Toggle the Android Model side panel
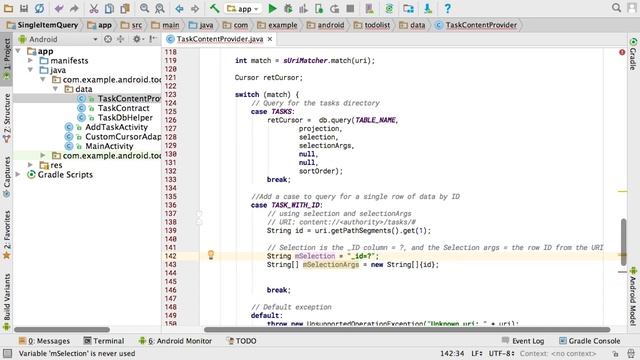 click(633, 296)
